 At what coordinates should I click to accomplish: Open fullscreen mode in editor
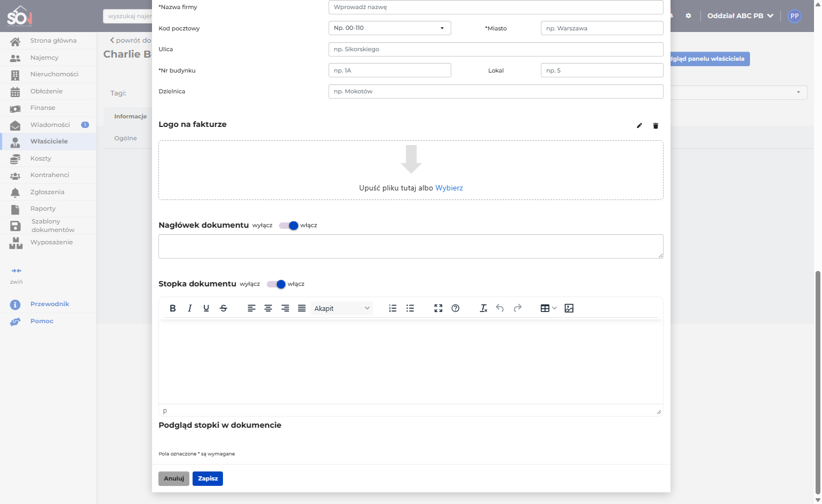tap(438, 308)
